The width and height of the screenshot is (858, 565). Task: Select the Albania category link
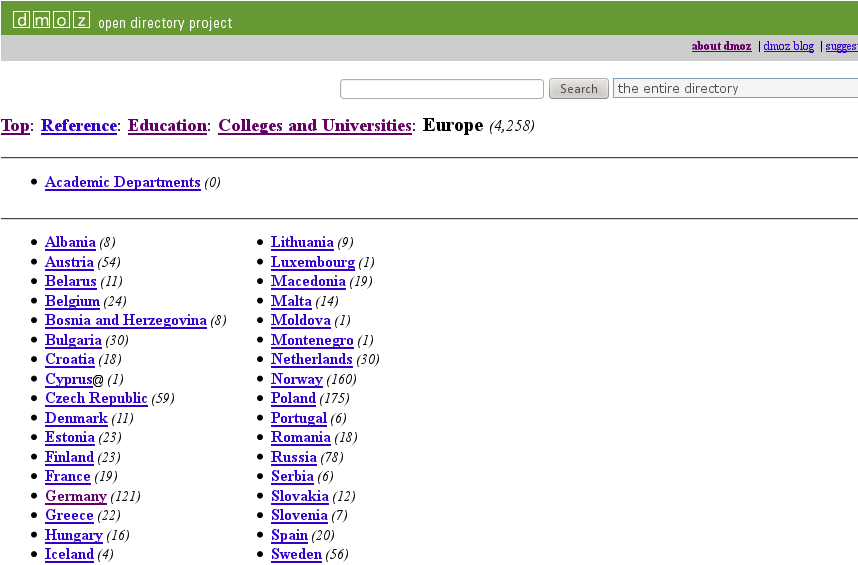coord(70,243)
